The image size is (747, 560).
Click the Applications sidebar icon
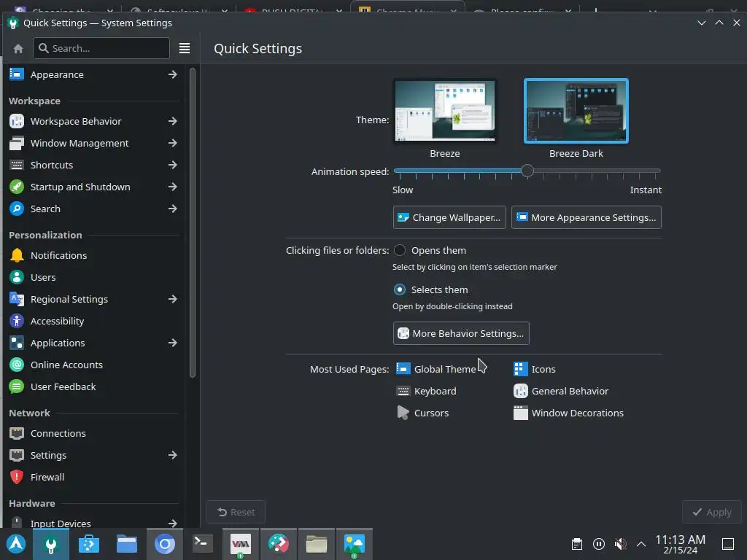pyautogui.click(x=17, y=343)
